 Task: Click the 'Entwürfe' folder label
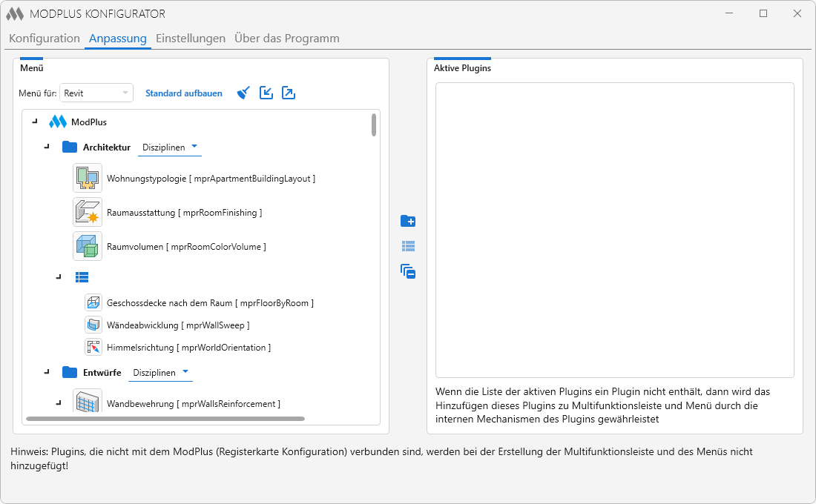102,372
